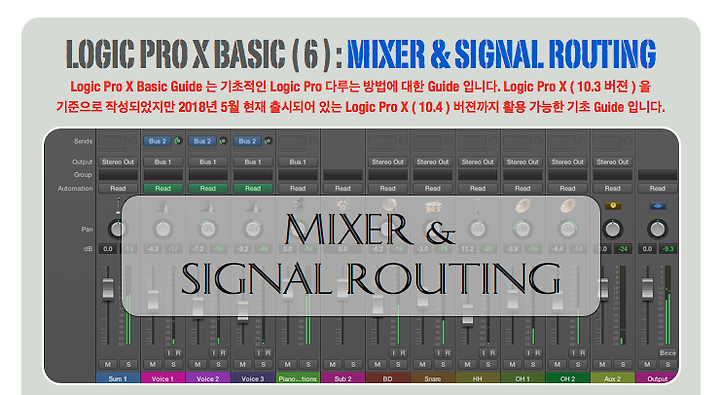Select the Sub 2 channel name
The image size is (720, 395).
point(343,378)
